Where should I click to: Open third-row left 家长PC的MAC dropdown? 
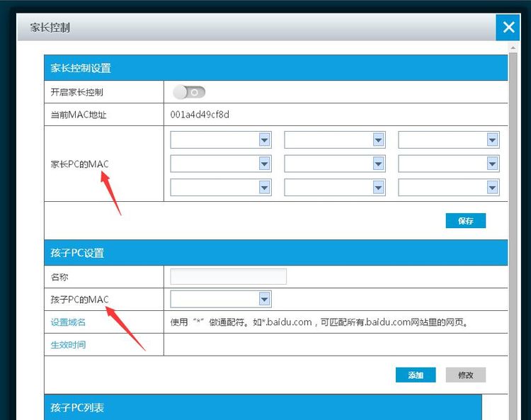pyautogui.click(x=221, y=187)
